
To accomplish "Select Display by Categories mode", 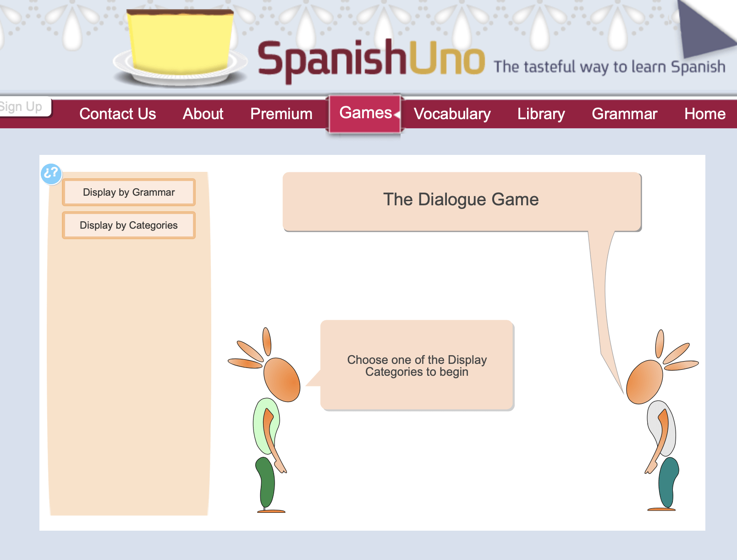I will tap(128, 225).
